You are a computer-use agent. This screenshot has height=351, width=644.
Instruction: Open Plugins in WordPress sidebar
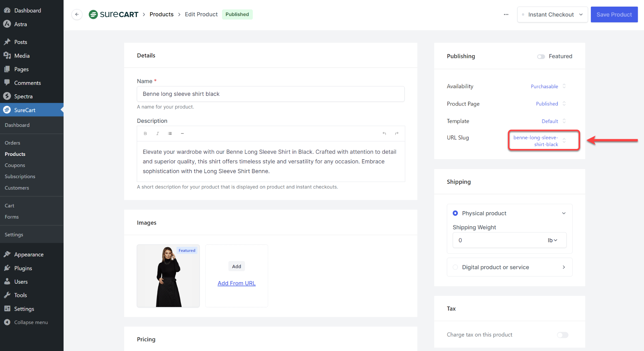(x=23, y=268)
